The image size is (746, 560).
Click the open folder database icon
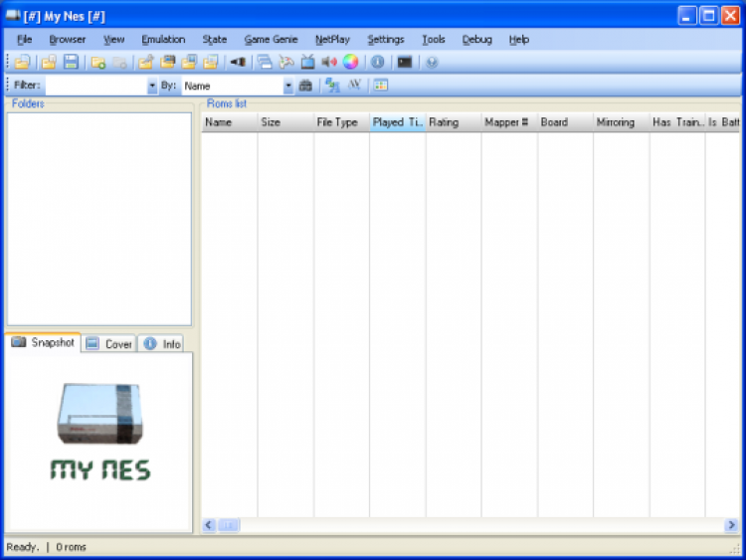tap(49, 62)
